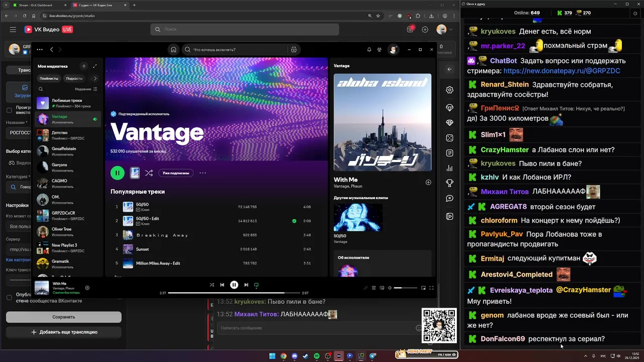This screenshot has height=362, width=644.
Task: Open Spotify browse icon beside search field
Action: coord(294,50)
